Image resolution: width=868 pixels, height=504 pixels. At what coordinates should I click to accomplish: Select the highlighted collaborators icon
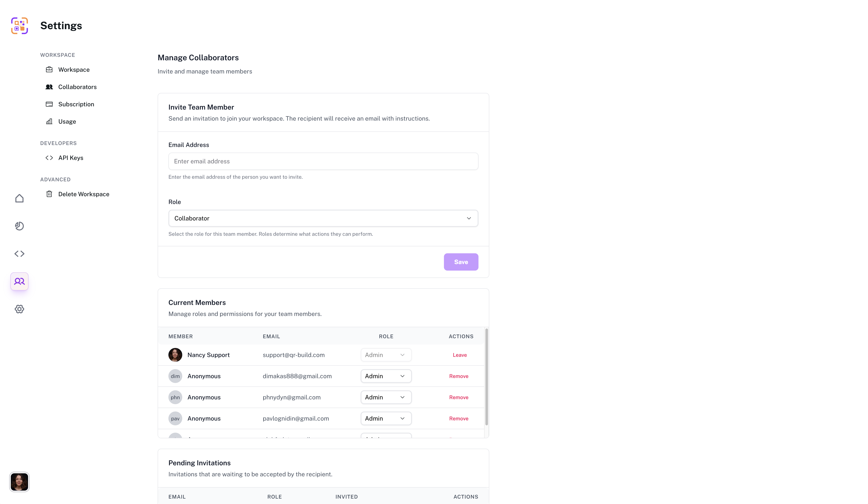[x=19, y=281]
